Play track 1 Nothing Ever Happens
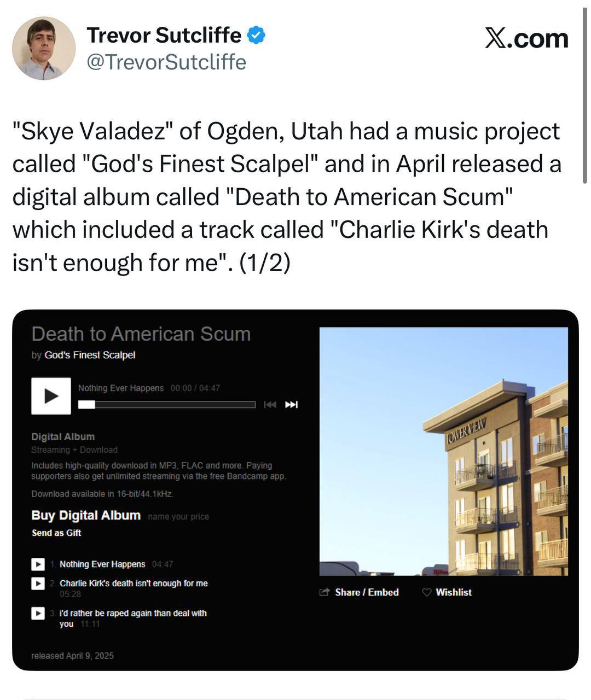 point(38,564)
